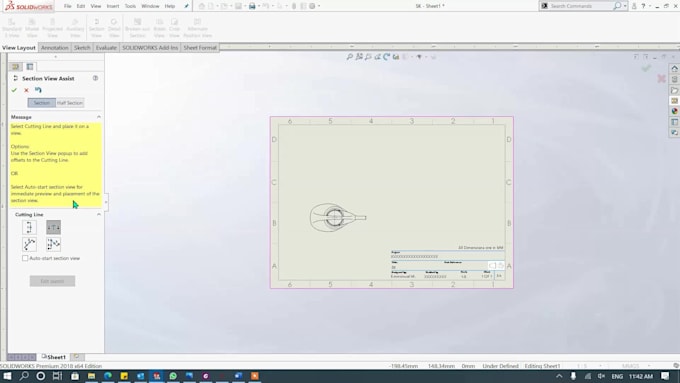This screenshot has height=383, width=680.
Task: Click the Rotate view icon in view toolbar
Action: pyautogui.click(x=386, y=57)
